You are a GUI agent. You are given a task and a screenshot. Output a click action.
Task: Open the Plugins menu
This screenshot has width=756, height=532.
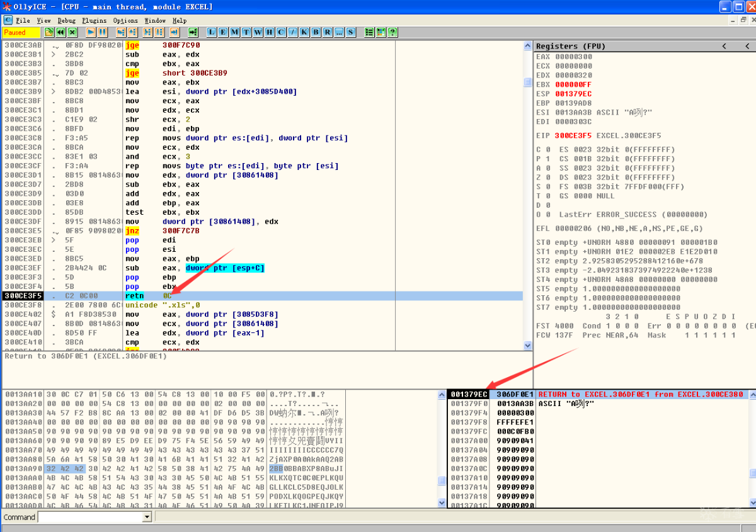[94, 20]
